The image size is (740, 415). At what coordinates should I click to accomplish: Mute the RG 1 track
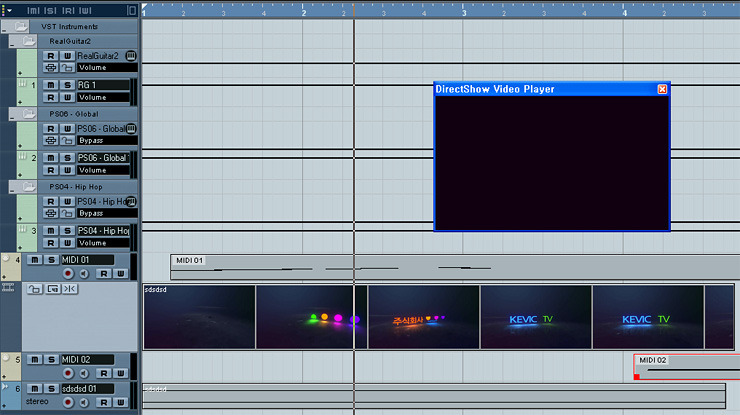click(x=50, y=85)
